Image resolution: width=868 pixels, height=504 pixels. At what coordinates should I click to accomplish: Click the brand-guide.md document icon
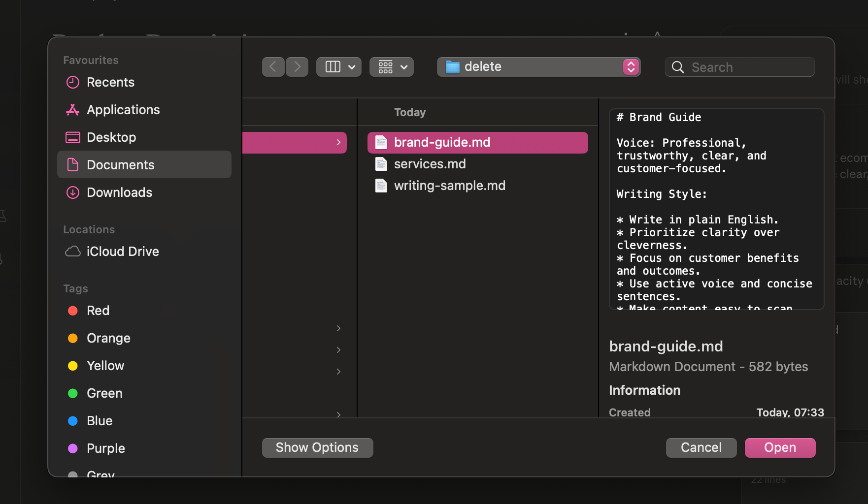[381, 142]
